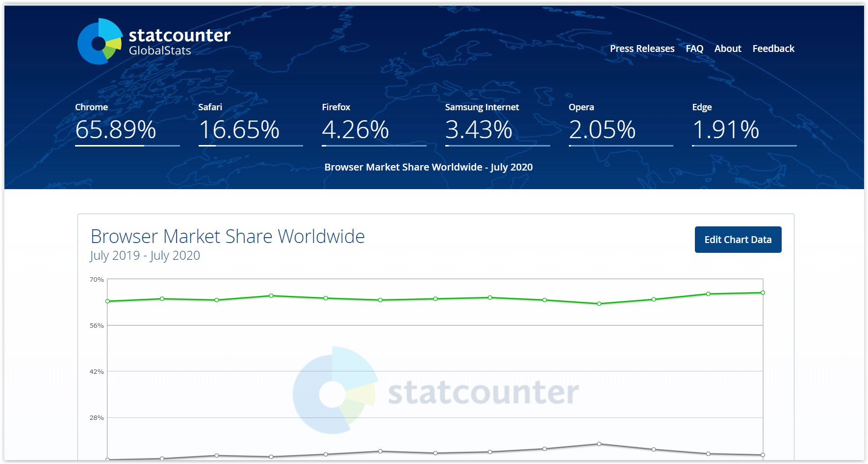Screen dimensions: 868x464
Task: Click the peak point on gray Safari line
Action: pos(599,444)
